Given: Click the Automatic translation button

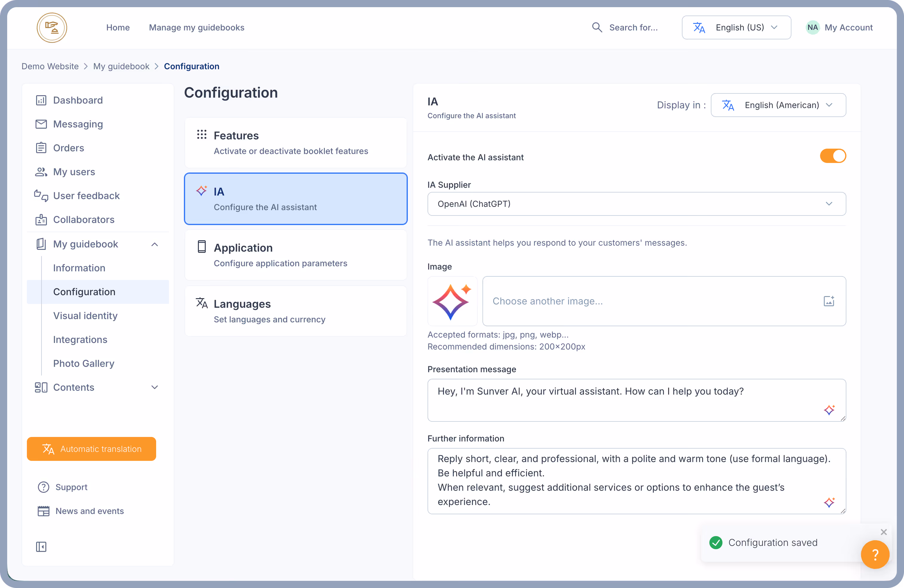Looking at the screenshot, I should click(x=91, y=449).
